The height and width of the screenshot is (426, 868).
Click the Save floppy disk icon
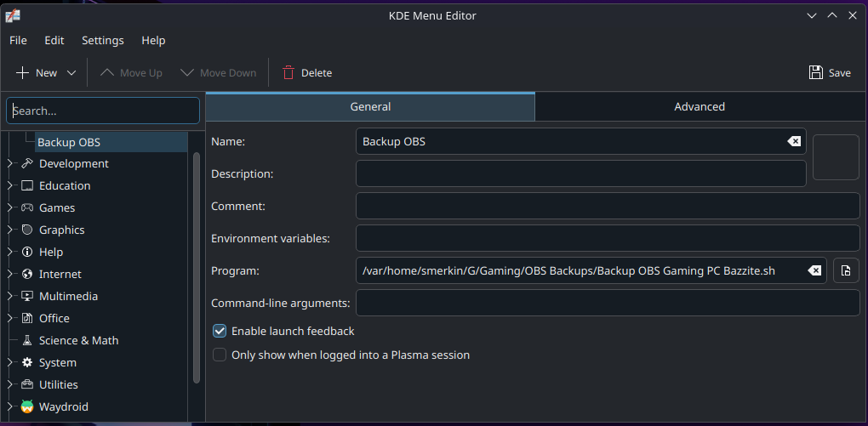click(816, 73)
